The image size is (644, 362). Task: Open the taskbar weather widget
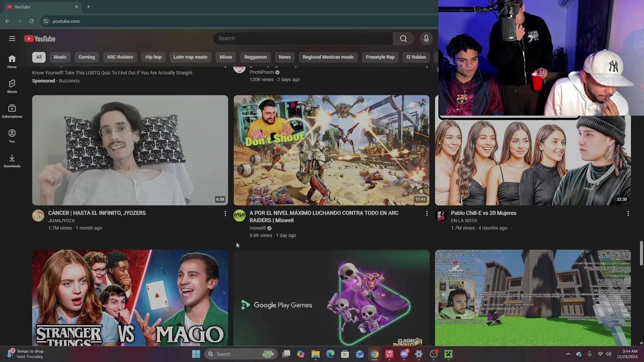pyautogui.click(x=25, y=354)
